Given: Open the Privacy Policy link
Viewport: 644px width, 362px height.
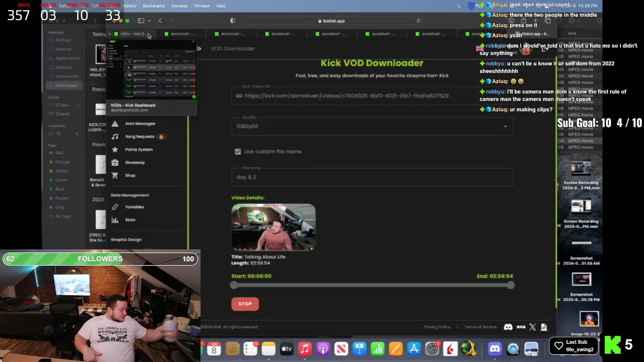Looking at the screenshot, I should point(437,327).
